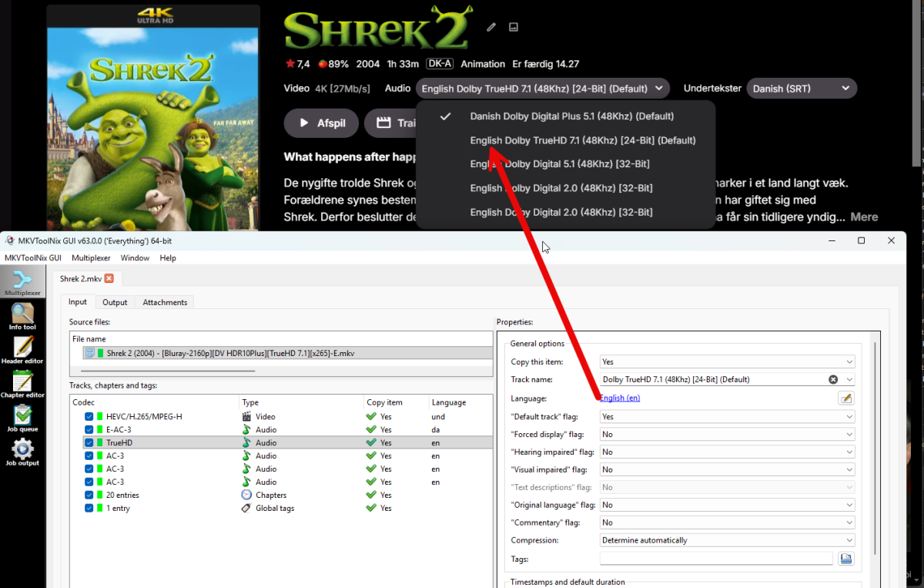Switch to the Output tab
924x588 pixels.
click(x=115, y=303)
